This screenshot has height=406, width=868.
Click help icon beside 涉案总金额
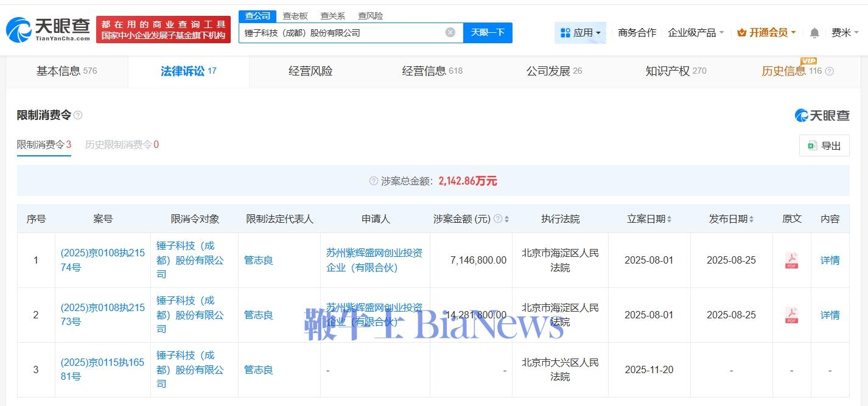click(374, 181)
